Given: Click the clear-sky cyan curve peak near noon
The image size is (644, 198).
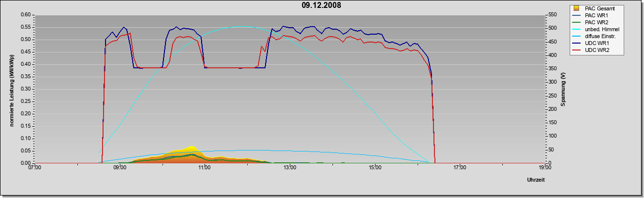Looking at the screenshot, I should pyautogui.click(x=240, y=27).
